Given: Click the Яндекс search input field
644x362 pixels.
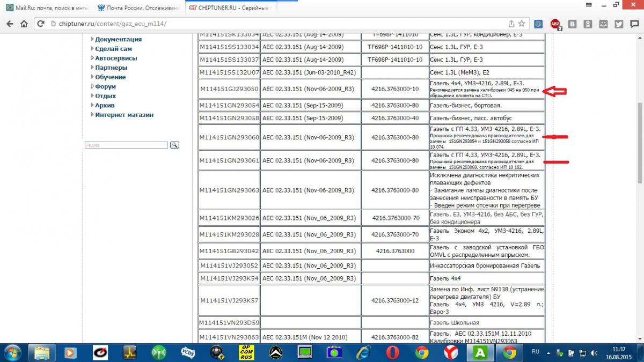Looking at the screenshot, I should (x=126, y=145).
